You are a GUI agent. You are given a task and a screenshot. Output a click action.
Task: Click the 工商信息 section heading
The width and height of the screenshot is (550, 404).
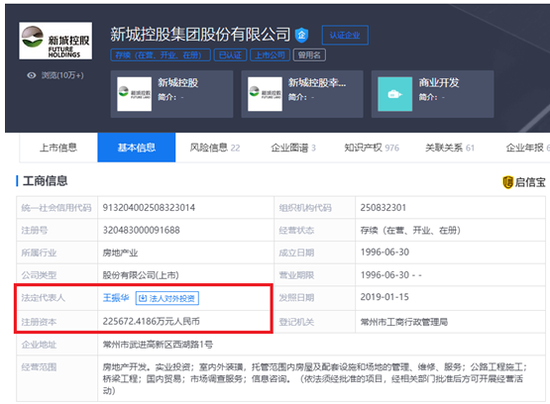(45, 181)
